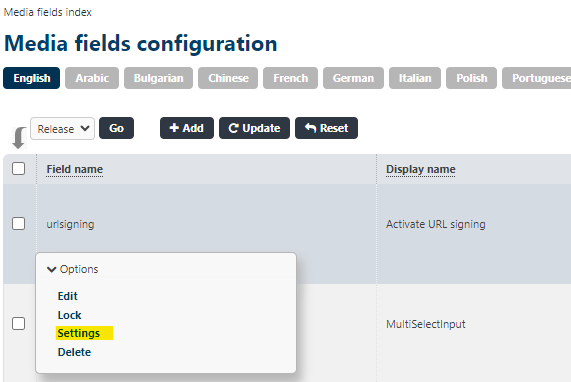Tick the select-all checkbox in header
571x382 pixels.
tap(19, 169)
